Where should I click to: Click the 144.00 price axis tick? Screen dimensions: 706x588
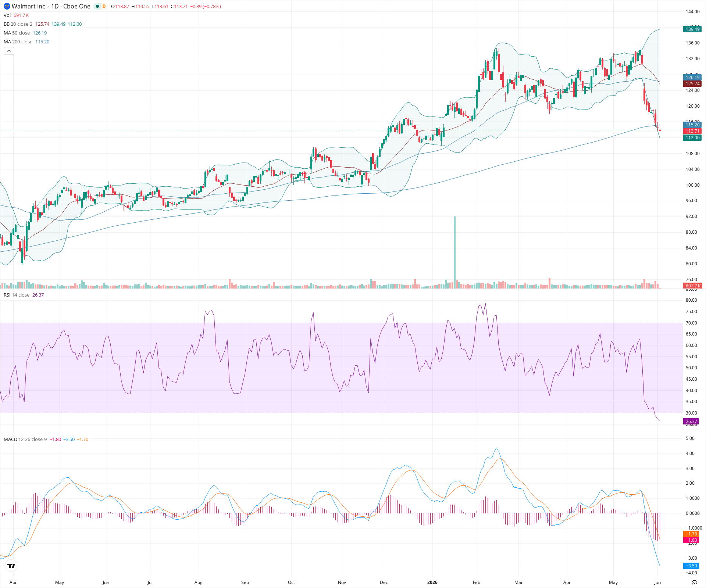pyautogui.click(x=693, y=12)
